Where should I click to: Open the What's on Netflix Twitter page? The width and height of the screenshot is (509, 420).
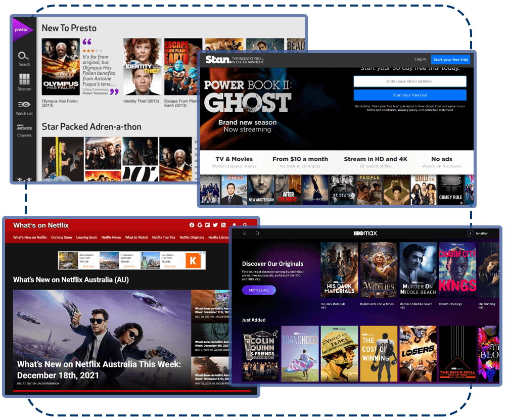click(x=215, y=225)
